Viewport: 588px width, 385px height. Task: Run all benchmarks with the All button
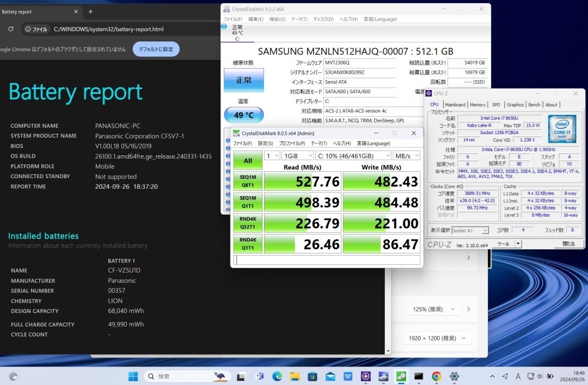click(248, 161)
